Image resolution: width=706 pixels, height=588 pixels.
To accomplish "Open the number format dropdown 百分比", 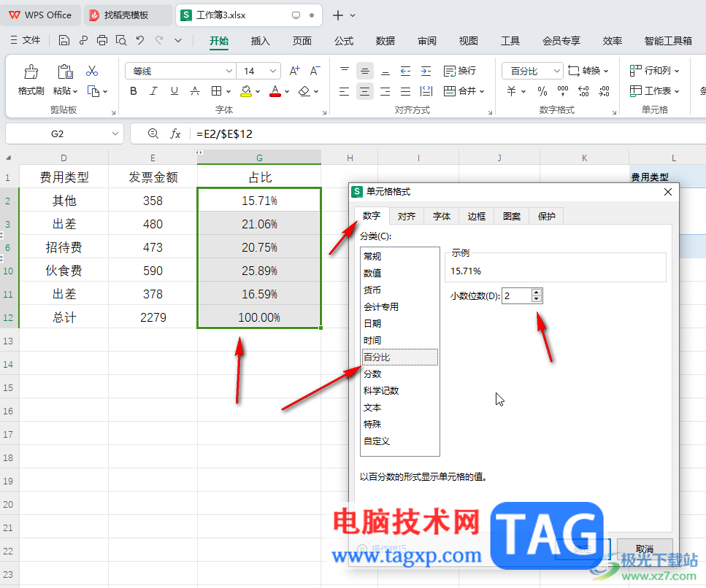I will point(556,71).
